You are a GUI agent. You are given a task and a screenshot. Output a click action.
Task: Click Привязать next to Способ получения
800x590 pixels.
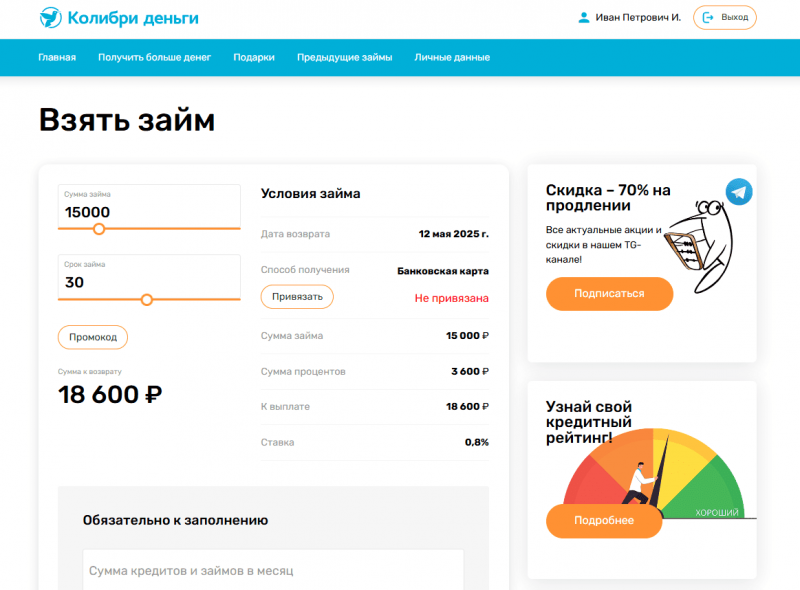tap(297, 297)
